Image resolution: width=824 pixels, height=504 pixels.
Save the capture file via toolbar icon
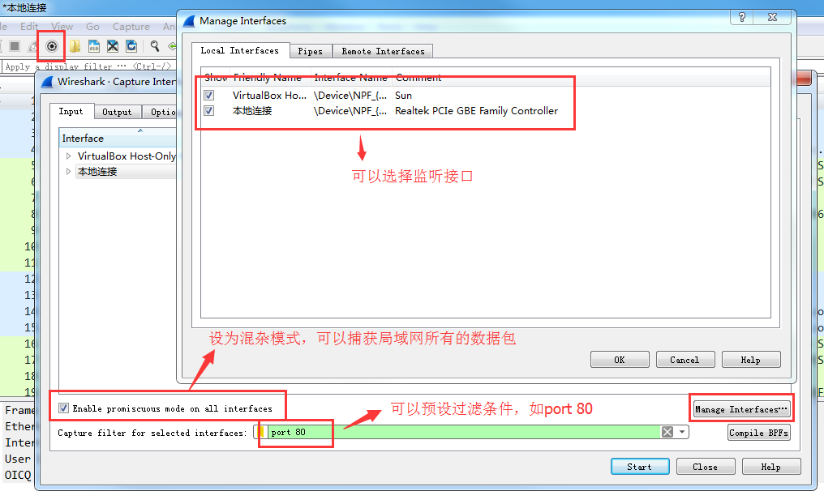94,46
